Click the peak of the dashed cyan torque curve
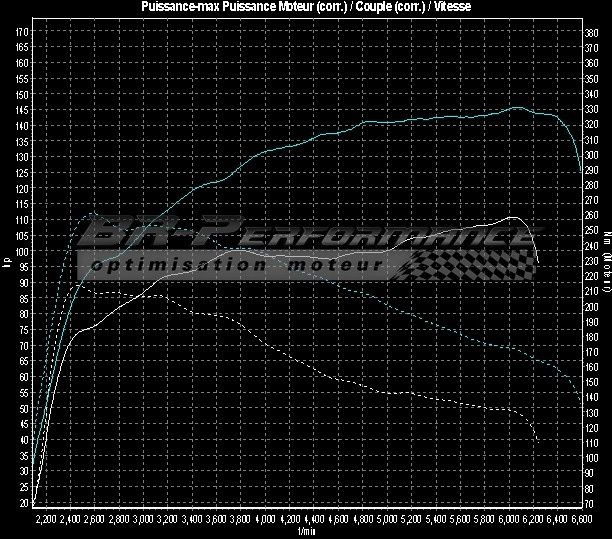 (92, 213)
